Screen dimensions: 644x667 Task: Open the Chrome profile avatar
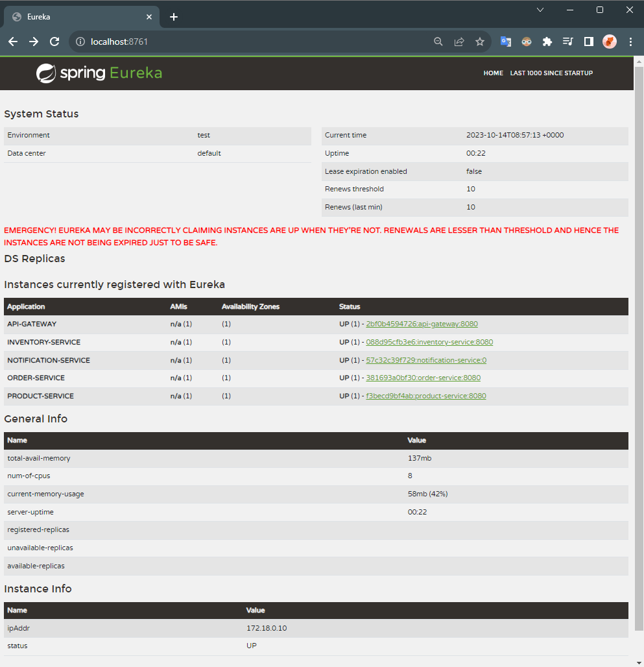click(x=610, y=42)
